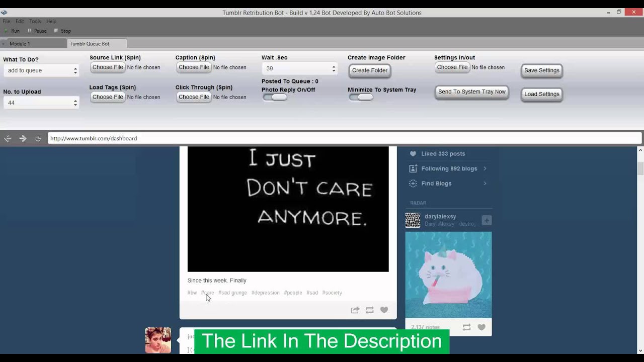Go forward with the browser forward arrow
The width and height of the screenshot is (644, 362).
[x=23, y=138]
